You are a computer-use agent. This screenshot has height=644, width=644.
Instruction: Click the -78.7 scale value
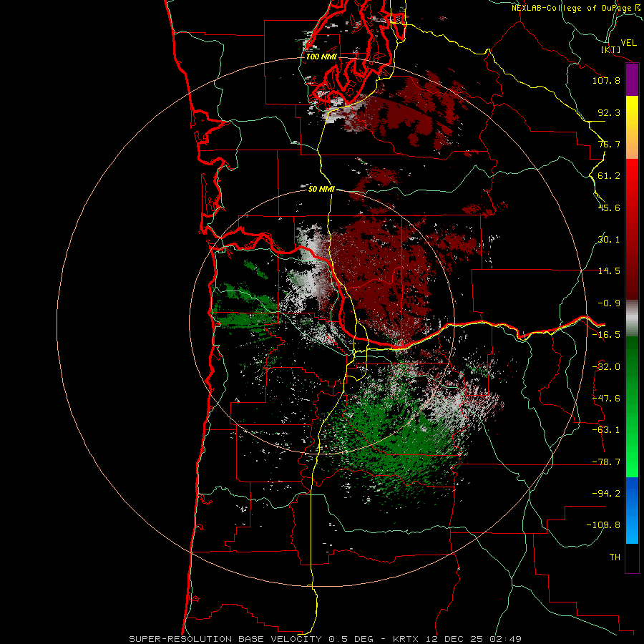(606, 462)
